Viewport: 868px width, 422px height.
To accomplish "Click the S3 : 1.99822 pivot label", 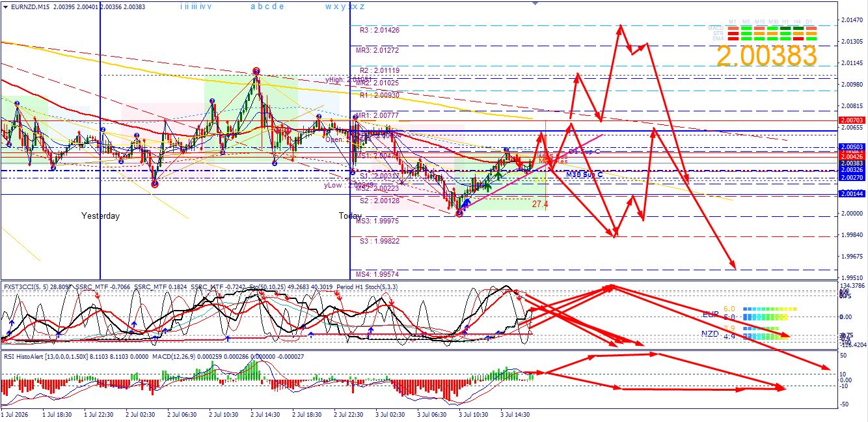I will (379, 241).
